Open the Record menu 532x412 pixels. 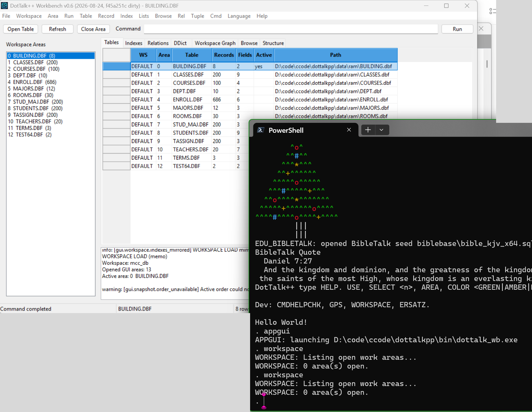click(106, 16)
